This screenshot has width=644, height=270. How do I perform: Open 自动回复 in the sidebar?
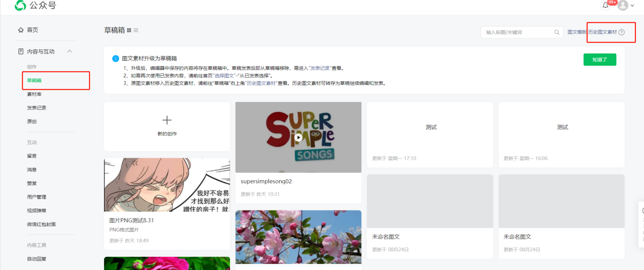point(36,259)
